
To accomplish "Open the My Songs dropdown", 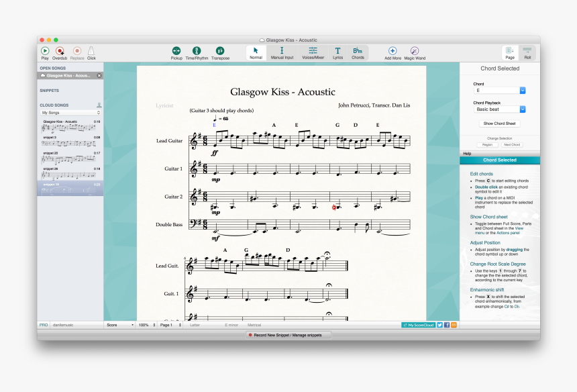I will click(x=70, y=113).
